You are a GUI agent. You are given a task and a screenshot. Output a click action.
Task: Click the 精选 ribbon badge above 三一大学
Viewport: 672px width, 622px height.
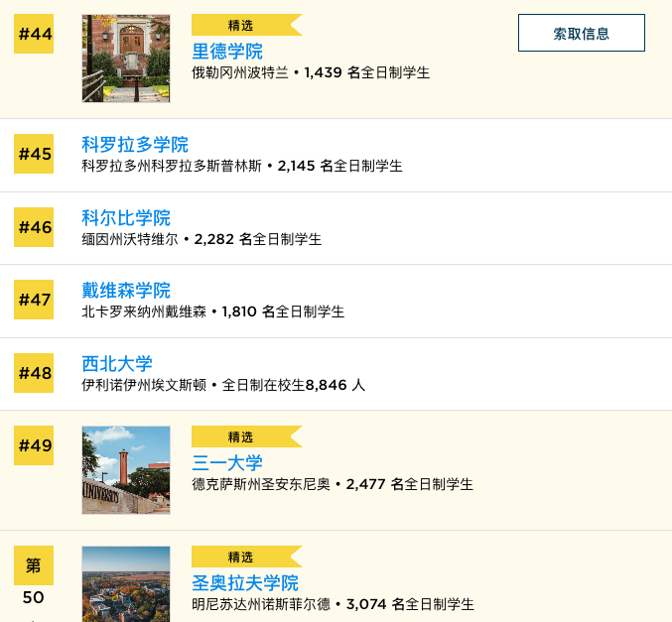pyautogui.click(x=246, y=436)
